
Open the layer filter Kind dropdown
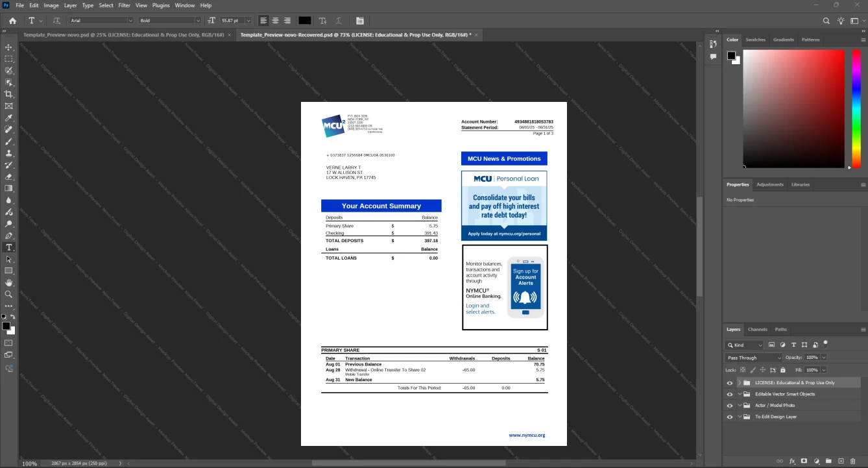pyautogui.click(x=745, y=345)
